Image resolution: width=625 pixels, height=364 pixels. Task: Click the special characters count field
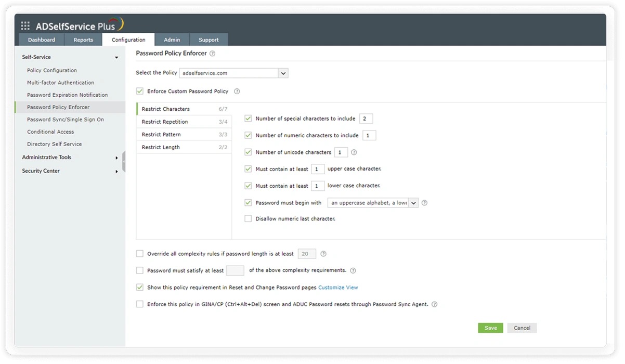366,119
